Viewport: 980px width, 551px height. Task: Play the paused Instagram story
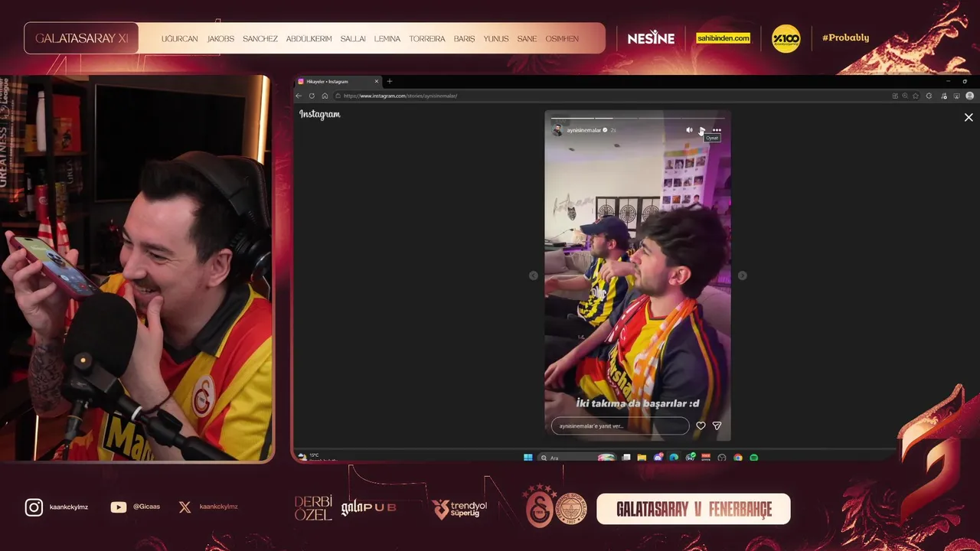[702, 130]
